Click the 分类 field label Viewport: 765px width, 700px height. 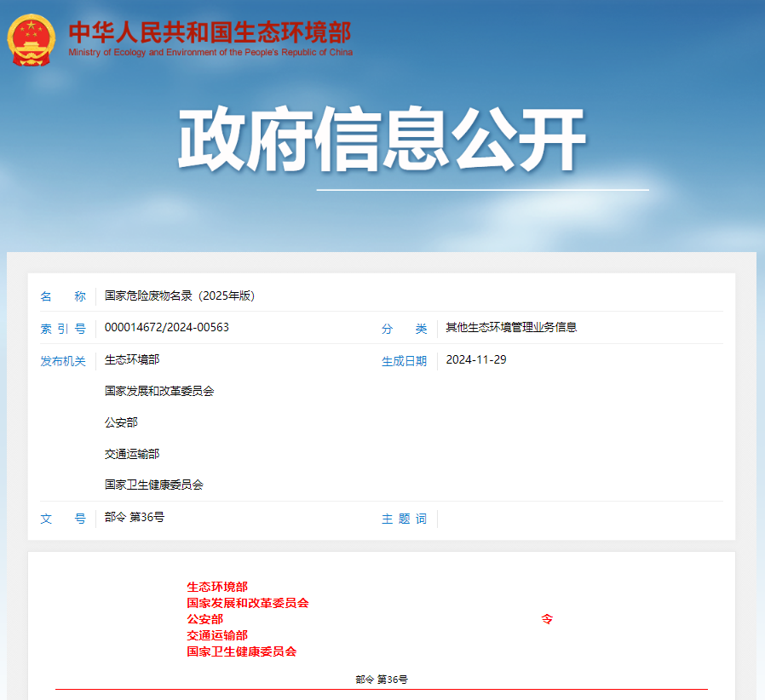404,329
